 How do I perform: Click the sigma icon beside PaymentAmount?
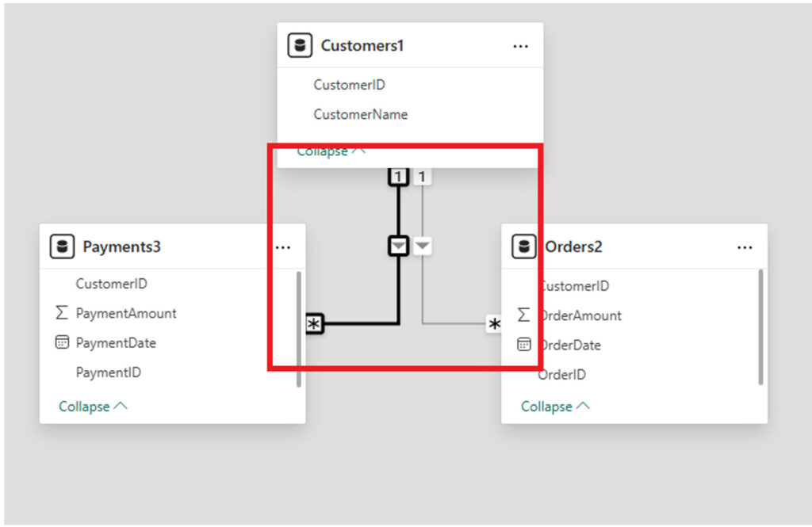pos(62,313)
